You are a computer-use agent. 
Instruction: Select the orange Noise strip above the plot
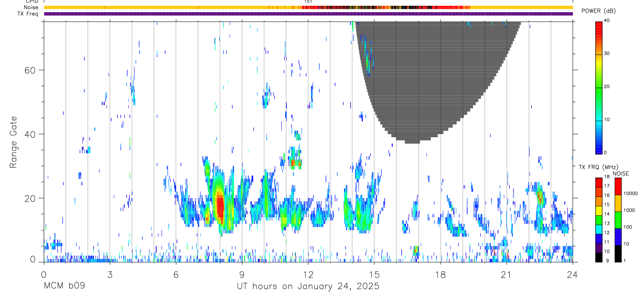tap(308, 7)
